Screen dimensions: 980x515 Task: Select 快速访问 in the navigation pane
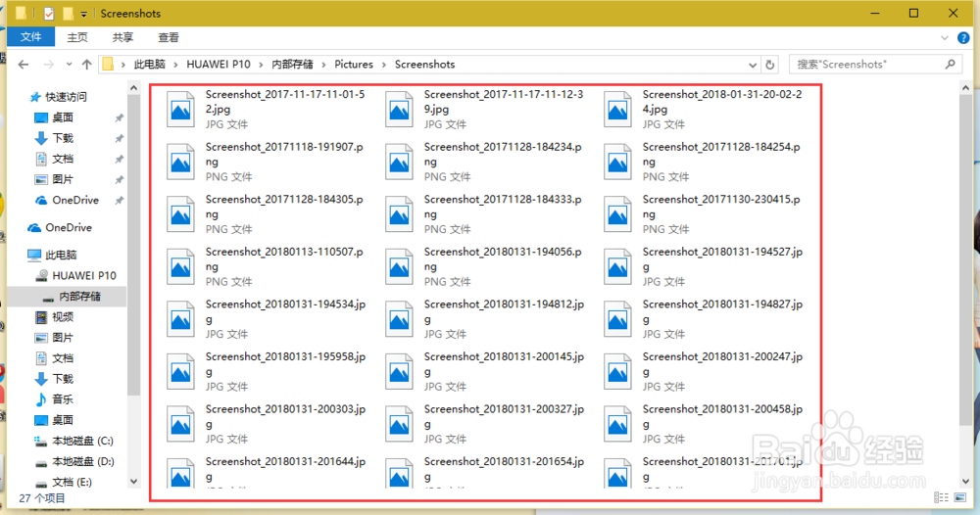pos(59,97)
